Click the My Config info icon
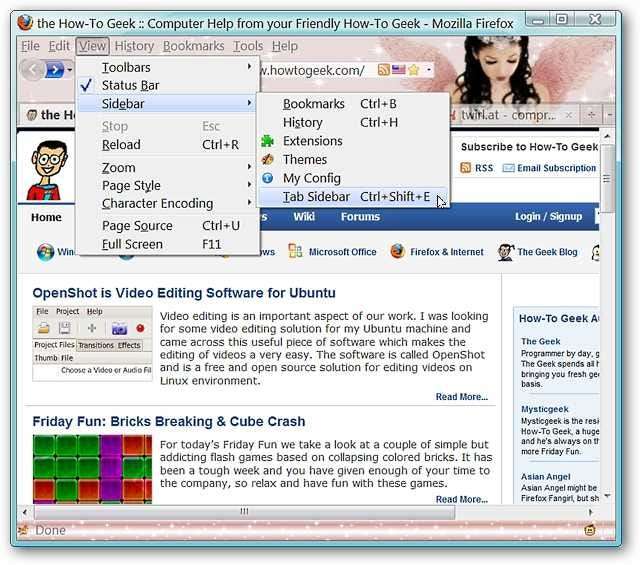The height and width of the screenshot is (565, 640). coord(267,178)
